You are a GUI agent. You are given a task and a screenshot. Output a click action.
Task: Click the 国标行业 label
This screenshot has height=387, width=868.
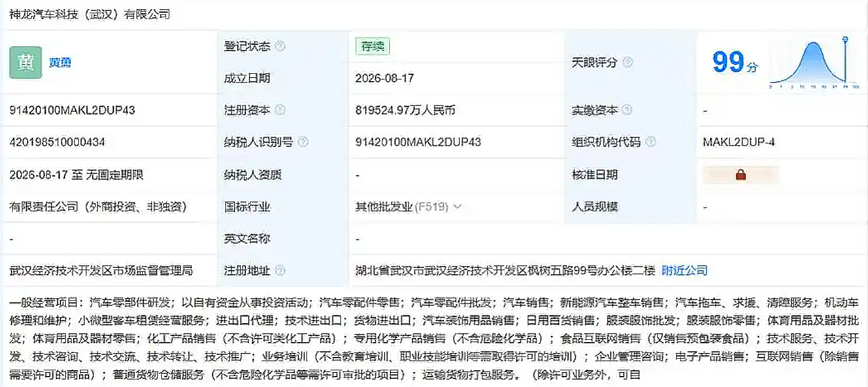click(247, 206)
